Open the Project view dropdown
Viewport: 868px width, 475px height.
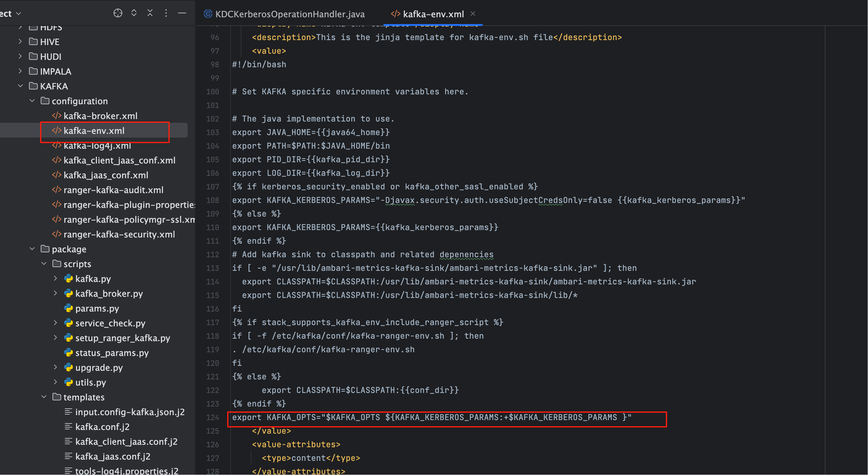pos(18,14)
